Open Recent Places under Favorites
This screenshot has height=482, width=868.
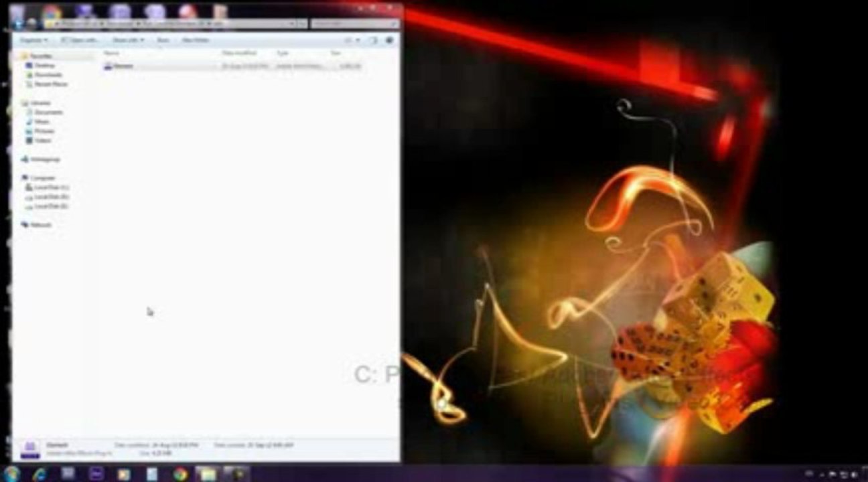point(50,84)
